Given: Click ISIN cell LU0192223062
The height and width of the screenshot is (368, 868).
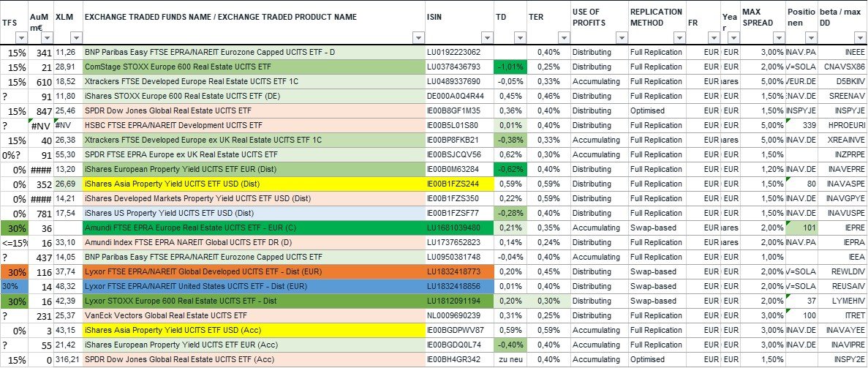Looking at the screenshot, I should click(458, 52).
